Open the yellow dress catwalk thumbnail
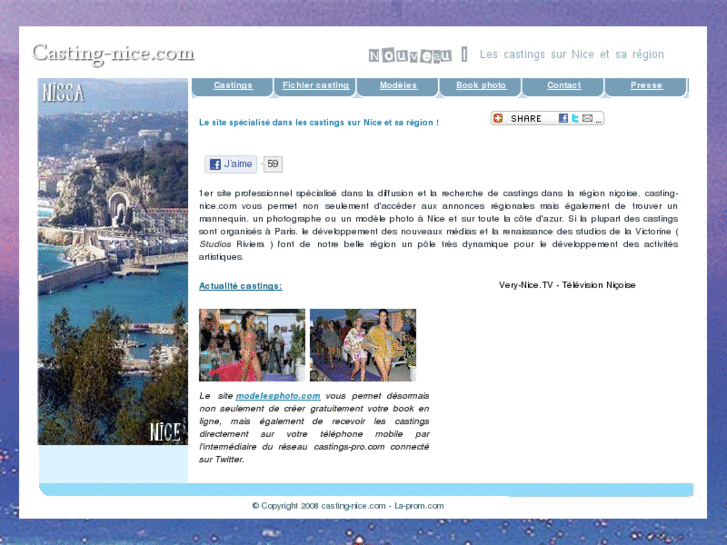 [363, 345]
